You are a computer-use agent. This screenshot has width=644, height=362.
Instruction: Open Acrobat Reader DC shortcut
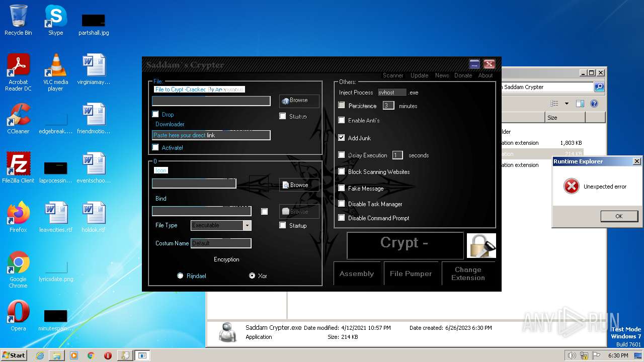(18, 72)
